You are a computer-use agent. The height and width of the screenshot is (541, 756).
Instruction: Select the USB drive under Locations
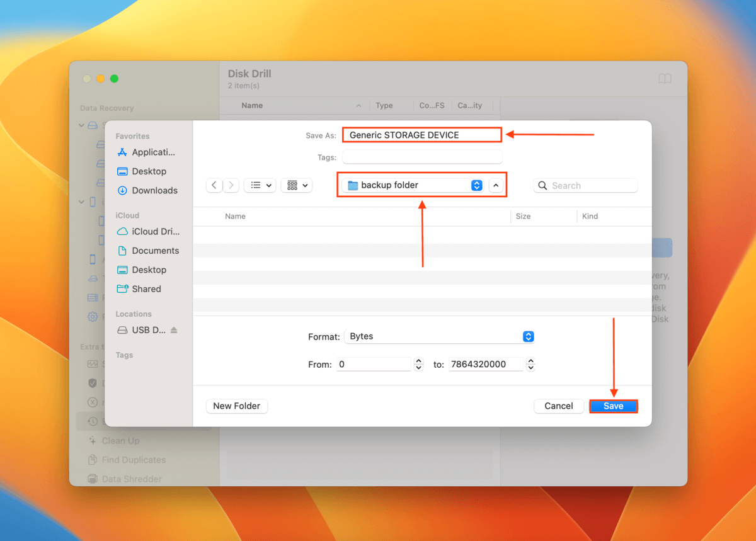(x=142, y=330)
